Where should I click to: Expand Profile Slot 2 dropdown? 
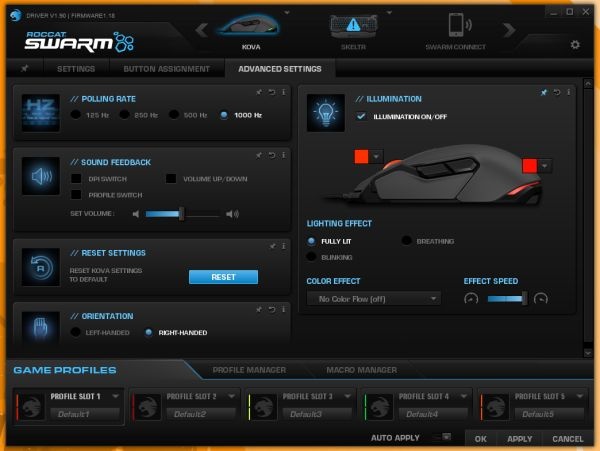tap(232, 396)
